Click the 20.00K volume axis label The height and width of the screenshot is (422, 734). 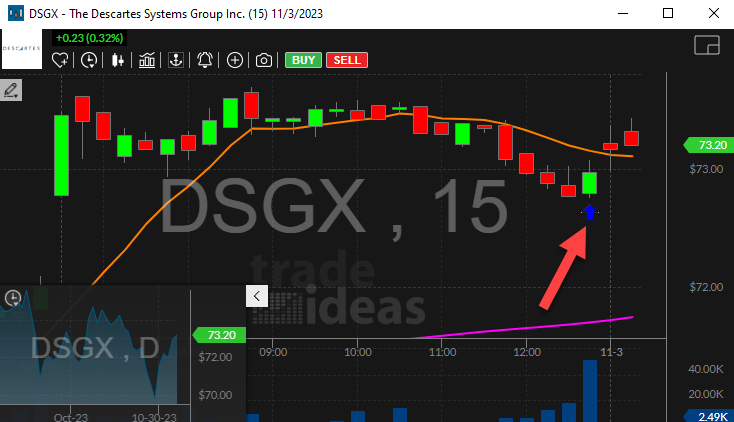(705, 394)
